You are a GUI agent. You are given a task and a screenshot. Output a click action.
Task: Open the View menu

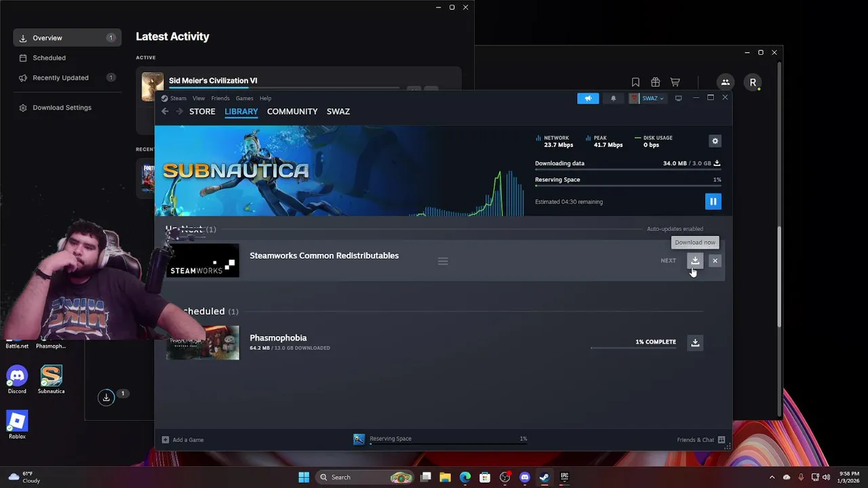pos(199,98)
